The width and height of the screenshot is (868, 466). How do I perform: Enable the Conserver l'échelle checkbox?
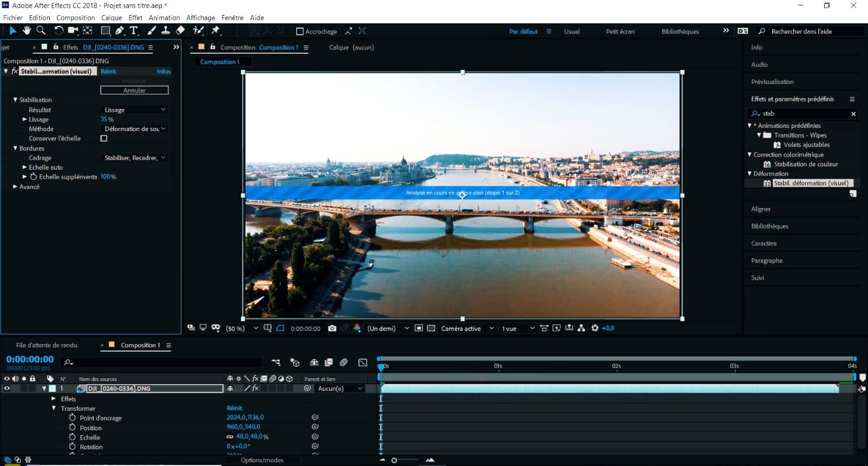click(x=104, y=139)
